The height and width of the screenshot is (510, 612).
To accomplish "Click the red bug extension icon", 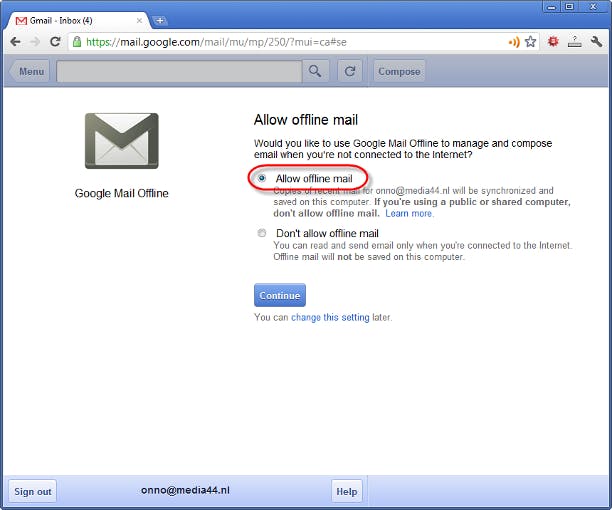I will (x=553, y=41).
